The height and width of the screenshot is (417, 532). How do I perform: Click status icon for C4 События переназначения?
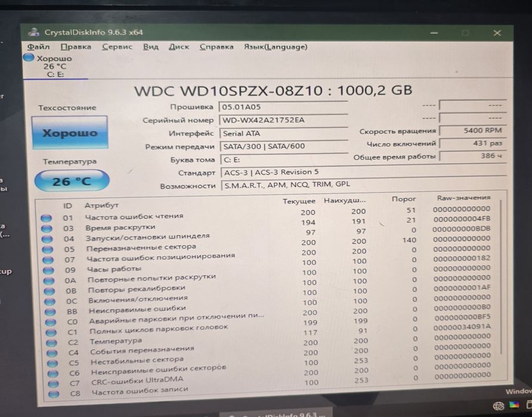tap(52, 353)
